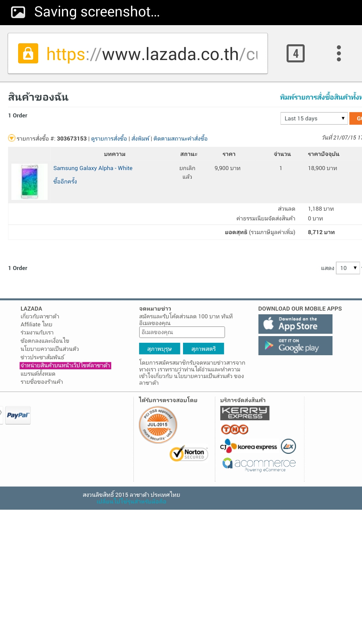Click the ซื้ออีกครั้ง buy again link

[x=65, y=181]
